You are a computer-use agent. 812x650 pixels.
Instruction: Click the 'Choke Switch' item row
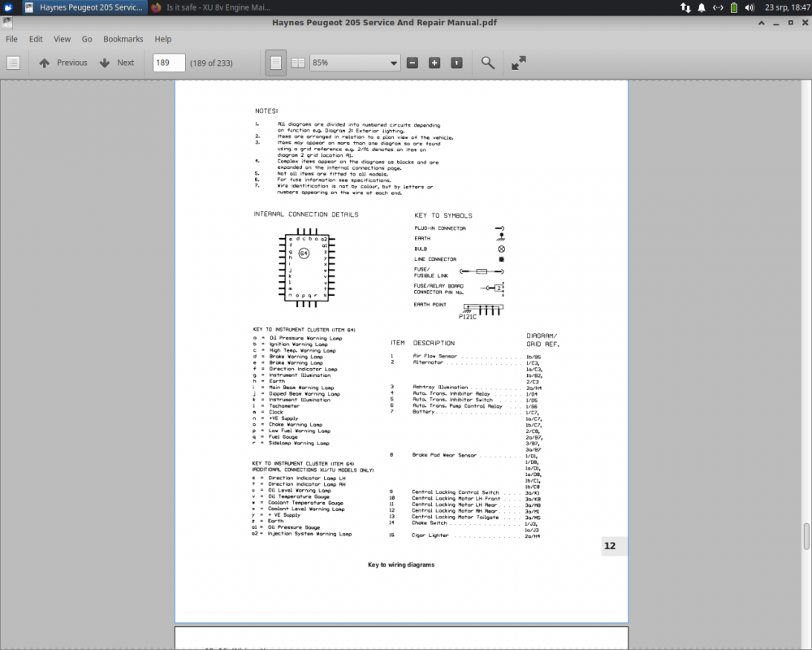[464, 523]
